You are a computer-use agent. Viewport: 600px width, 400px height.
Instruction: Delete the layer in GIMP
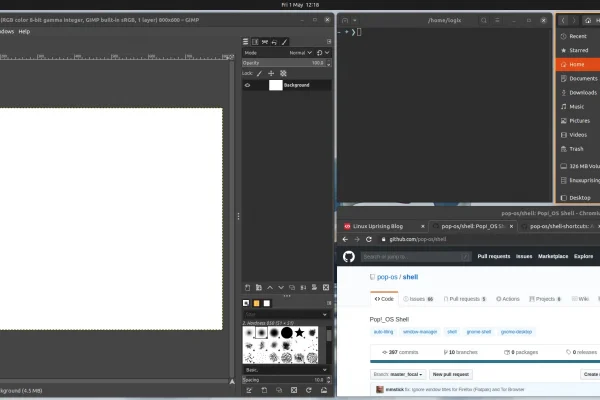coord(326,287)
